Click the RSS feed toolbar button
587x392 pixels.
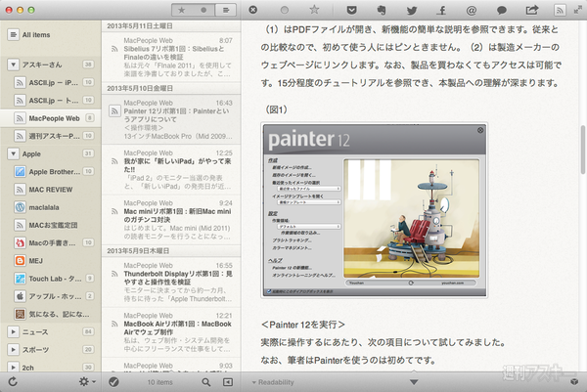pyautogui.click(x=560, y=10)
